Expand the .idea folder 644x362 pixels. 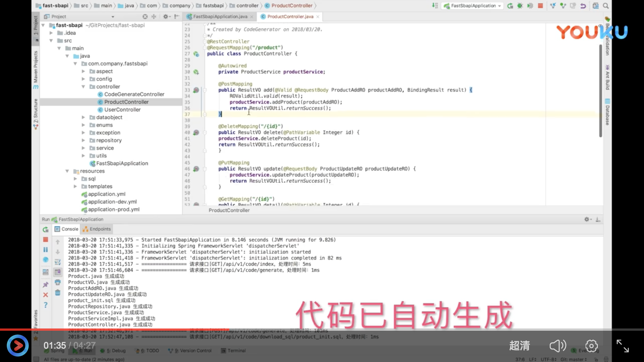(x=51, y=33)
